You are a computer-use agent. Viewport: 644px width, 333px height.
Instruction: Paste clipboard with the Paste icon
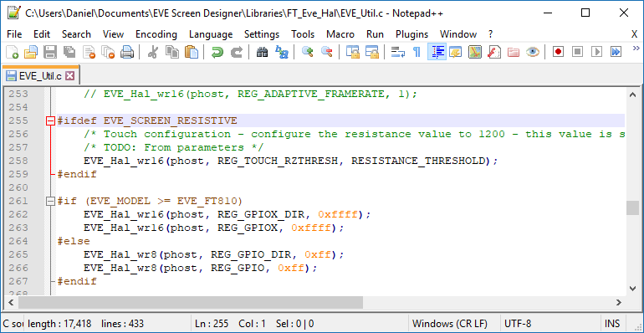(x=192, y=52)
